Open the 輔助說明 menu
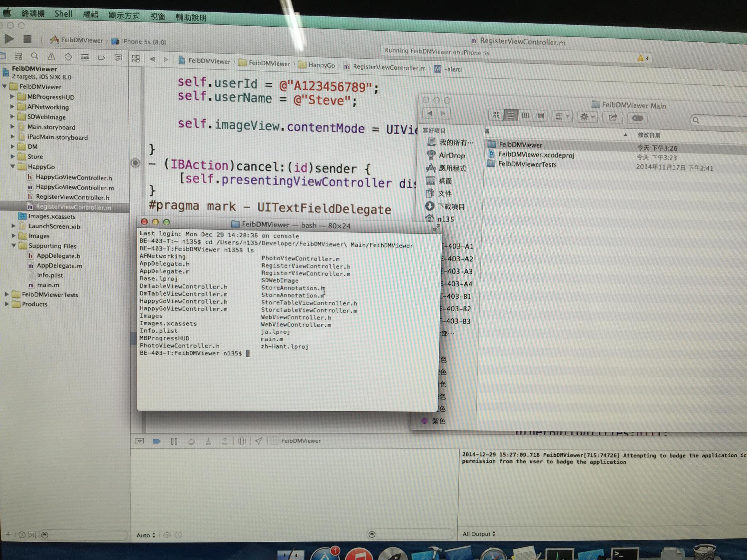Viewport: 747px width, 560px height. coord(191,17)
